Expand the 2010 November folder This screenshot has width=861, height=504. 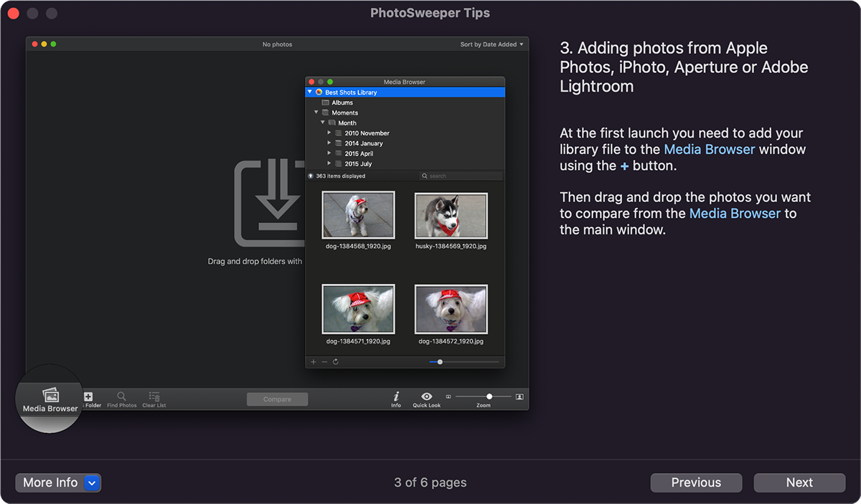pos(329,133)
